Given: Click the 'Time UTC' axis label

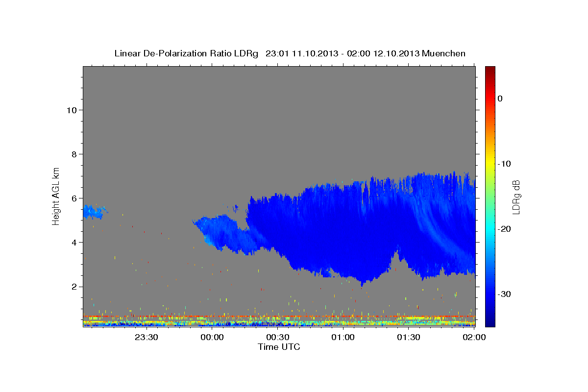Looking at the screenshot, I should pos(279,347).
